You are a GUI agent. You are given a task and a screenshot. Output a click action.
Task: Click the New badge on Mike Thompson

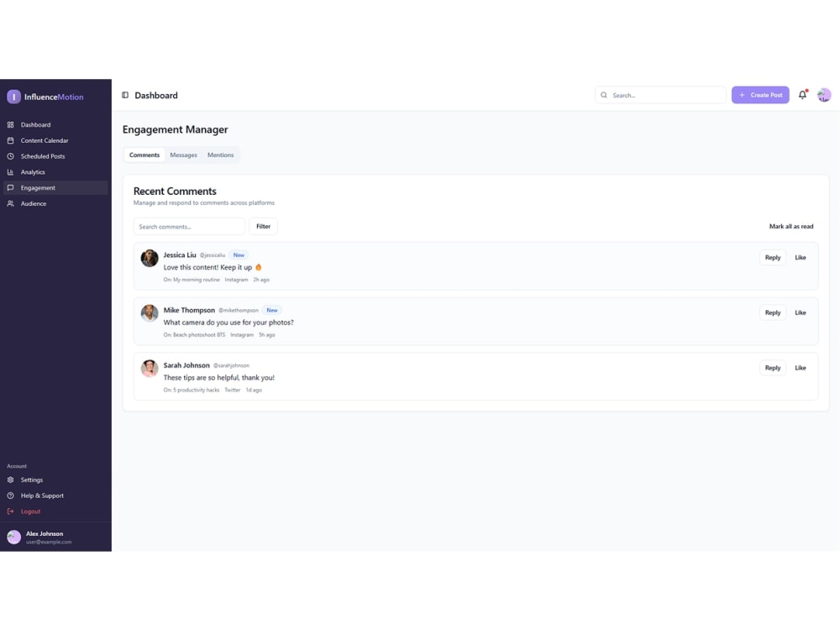(272, 311)
